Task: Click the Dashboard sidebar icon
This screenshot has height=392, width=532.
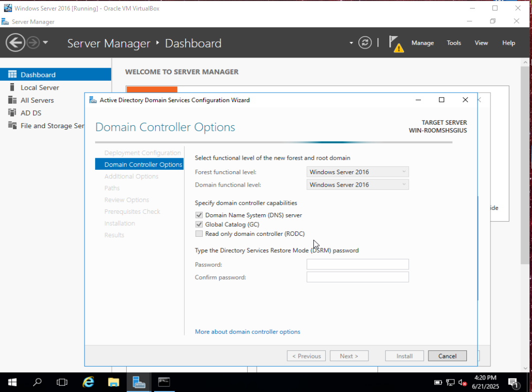Action: click(x=12, y=74)
